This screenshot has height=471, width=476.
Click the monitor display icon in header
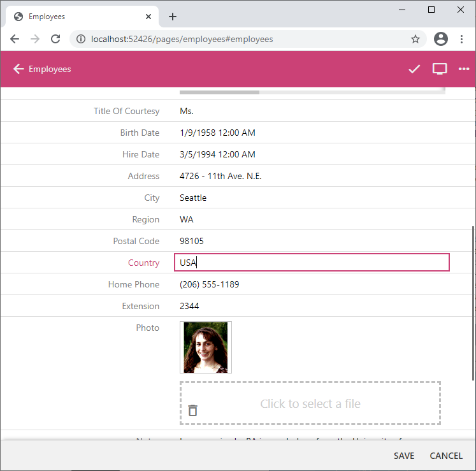439,69
